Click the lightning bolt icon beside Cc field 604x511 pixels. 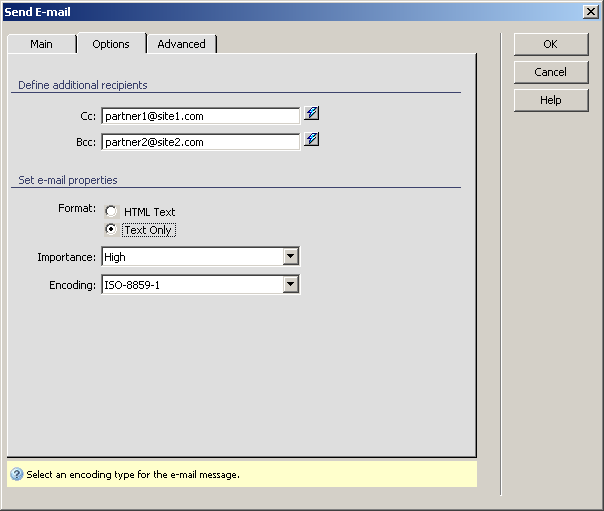pos(312,114)
